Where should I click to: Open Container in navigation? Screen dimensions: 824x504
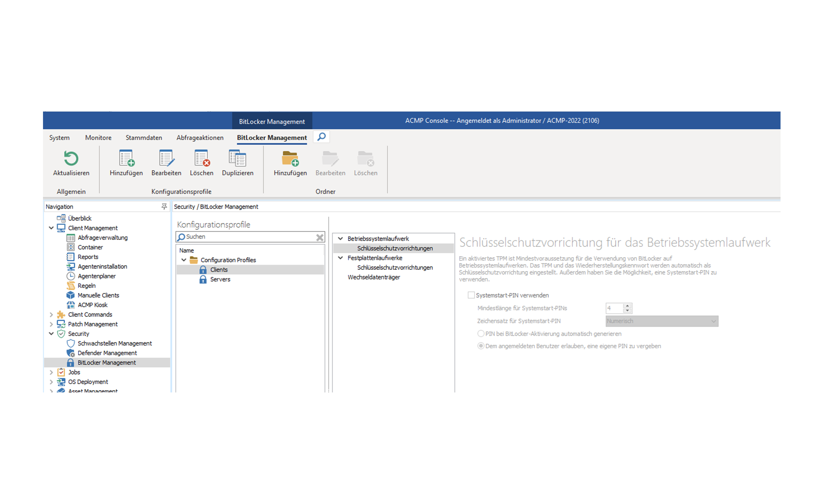pos(90,247)
